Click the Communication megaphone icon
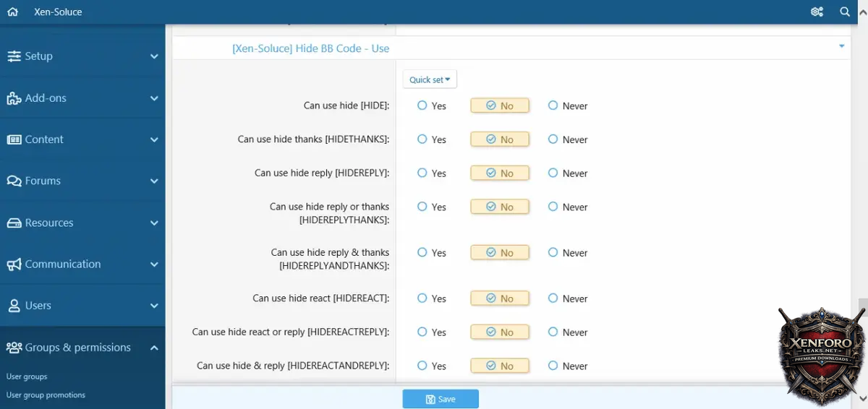The height and width of the screenshot is (409, 868). click(x=14, y=264)
